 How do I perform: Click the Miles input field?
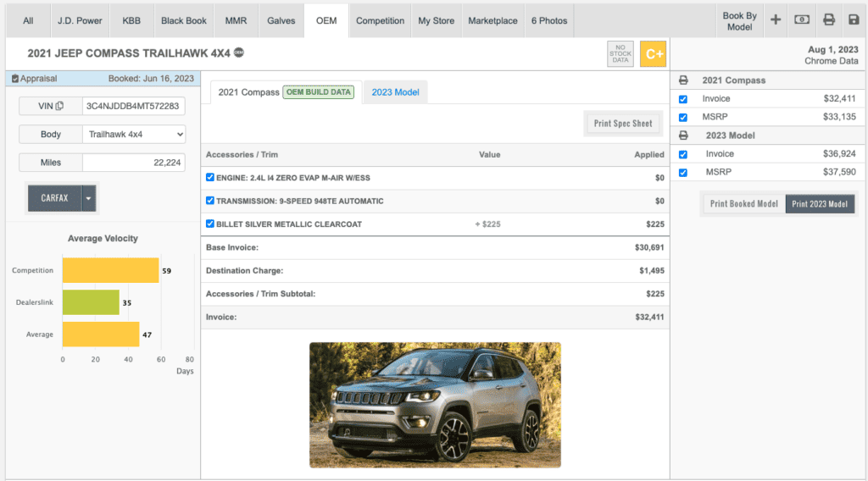coord(133,163)
